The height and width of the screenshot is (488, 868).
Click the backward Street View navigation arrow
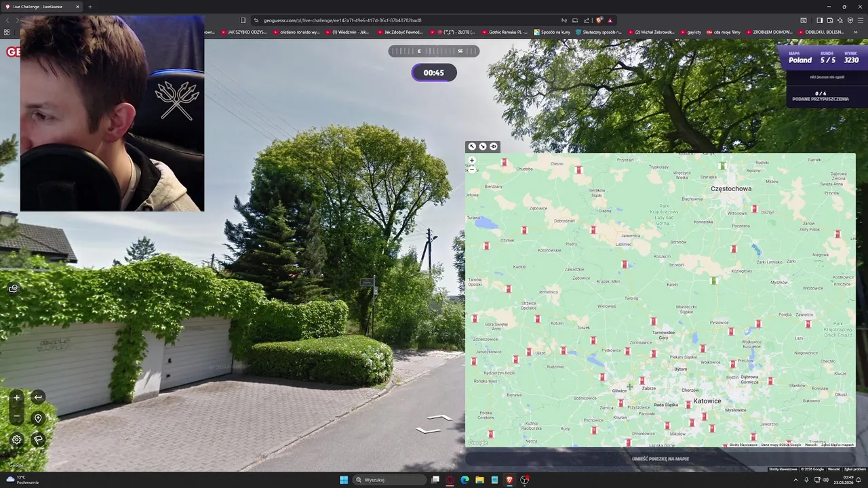(428, 430)
